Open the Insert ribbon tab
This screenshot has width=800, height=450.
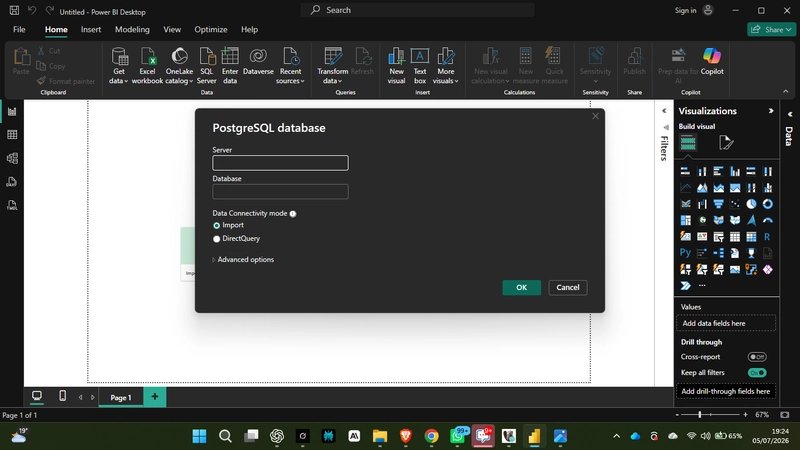(x=91, y=30)
